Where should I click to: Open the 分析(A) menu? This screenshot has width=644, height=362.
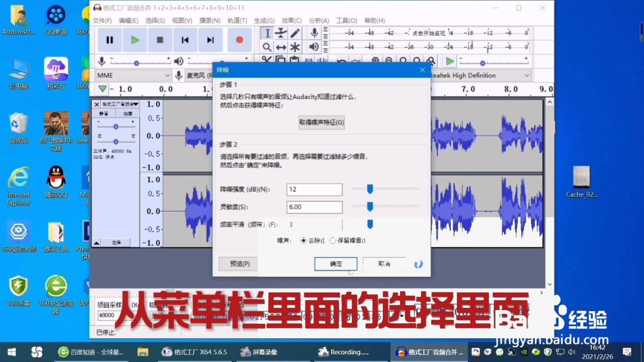(318, 20)
